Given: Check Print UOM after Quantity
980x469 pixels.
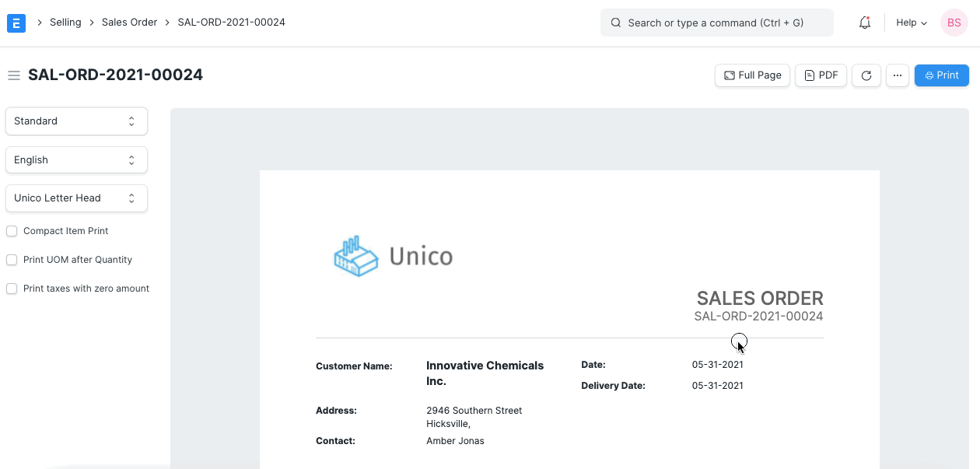Looking at the screenshot, I should coord(12,260).
